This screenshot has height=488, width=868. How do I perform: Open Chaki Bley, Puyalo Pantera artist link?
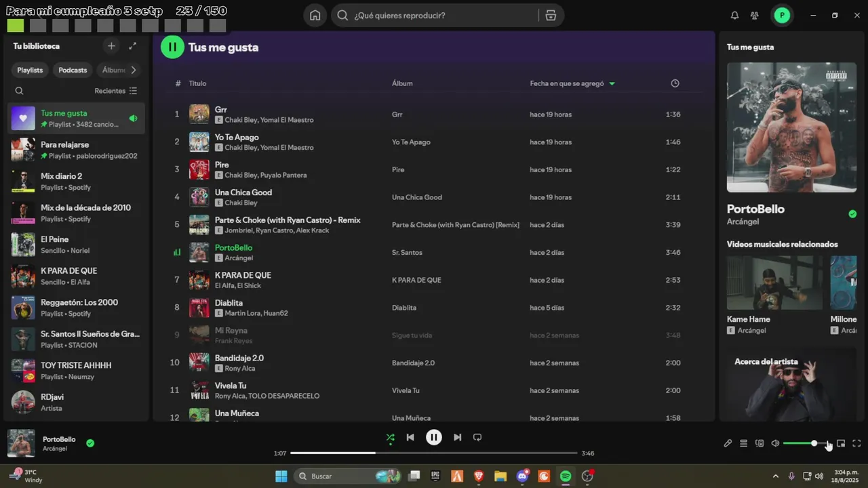pos(266,175)
